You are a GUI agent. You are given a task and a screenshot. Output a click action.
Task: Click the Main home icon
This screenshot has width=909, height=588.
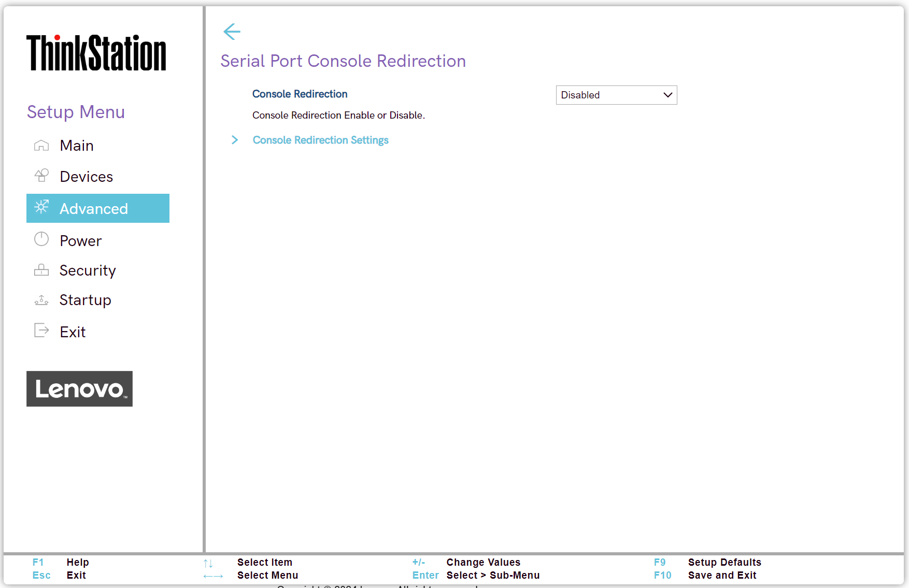pyautogui.click(x=41, y=146)
